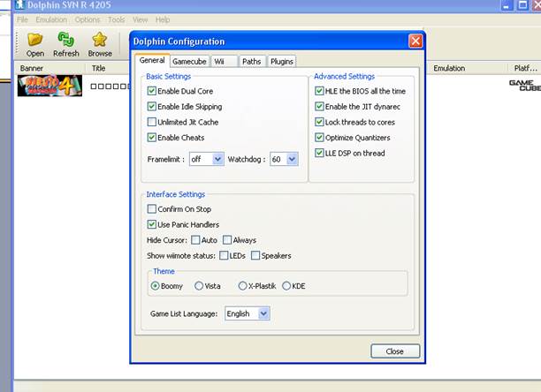Viewport: 541px width, 392px height.
Task: Toggle Lock threads to cores checkbox
Action: 319,122
